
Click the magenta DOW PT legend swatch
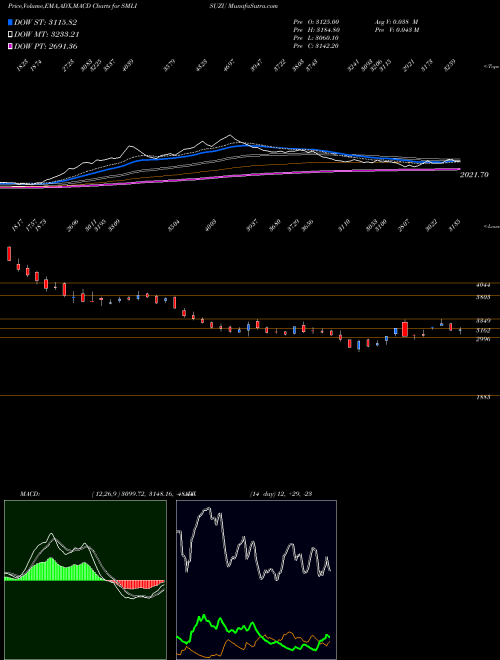(10, 46)
